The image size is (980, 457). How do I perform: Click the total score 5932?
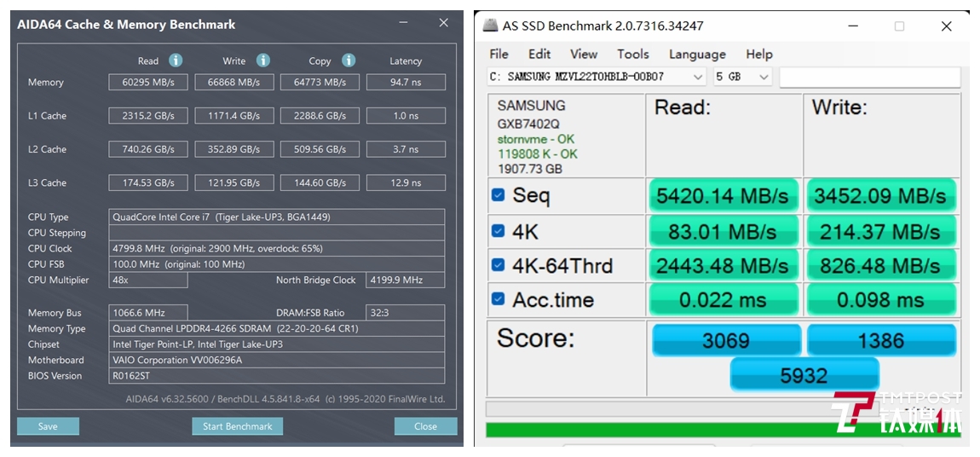coord(804,376)
